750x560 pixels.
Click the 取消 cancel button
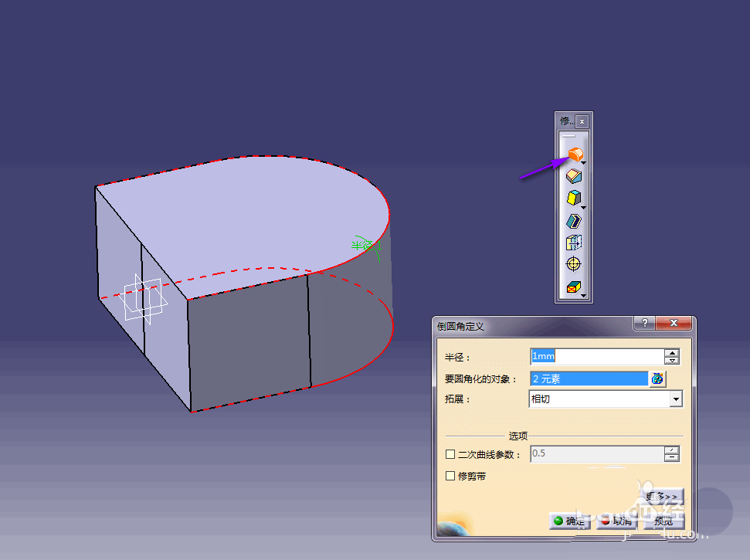(x=616, y=521)
